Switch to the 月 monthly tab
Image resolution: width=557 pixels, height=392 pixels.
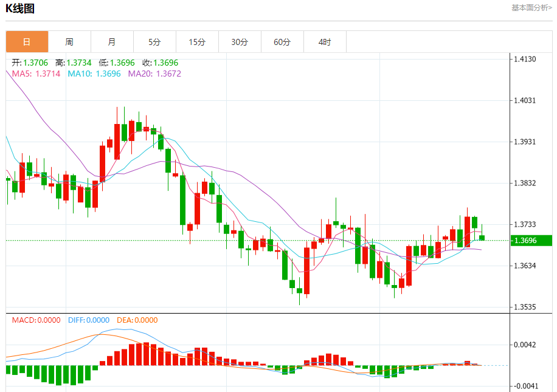112,42
